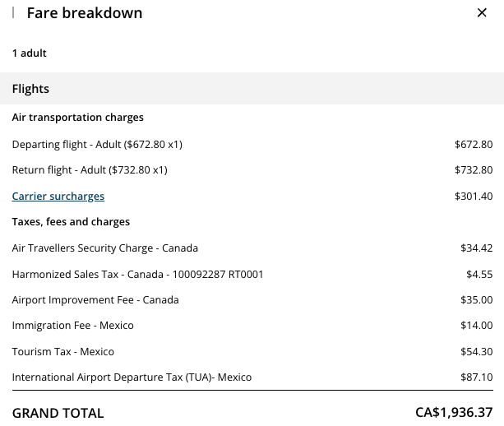Click the $672.80 departing flight amount
The image size is (504, 426).
[474, 145]
